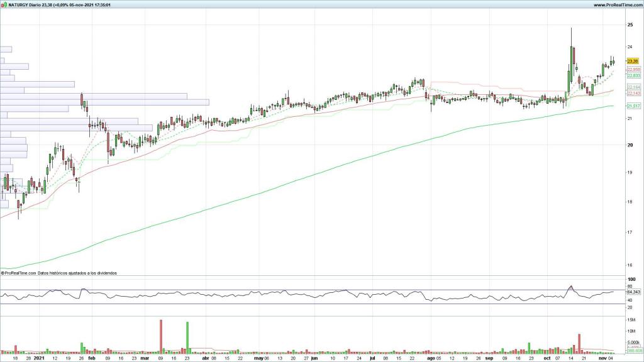
Task: Click the 'nov' month marker on time axis
Action: [602, 358]
